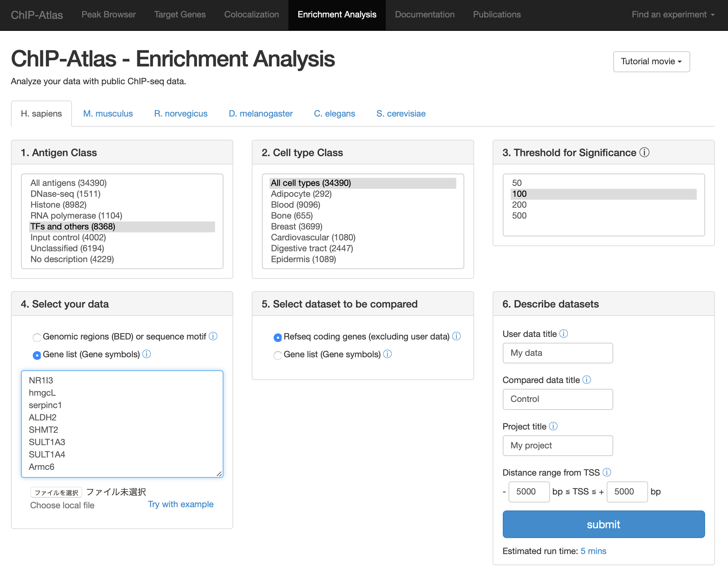The height and width of the screenshot is (578, 728).
Task: Select Epidermis (1089) cell type
Action: tap(363, 259)
